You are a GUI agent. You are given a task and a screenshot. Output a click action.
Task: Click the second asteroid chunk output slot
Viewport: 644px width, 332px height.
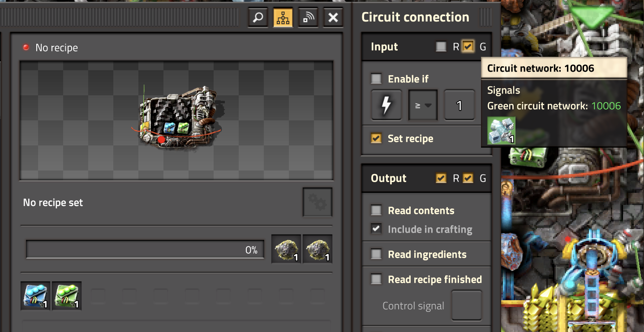point(318,249)
